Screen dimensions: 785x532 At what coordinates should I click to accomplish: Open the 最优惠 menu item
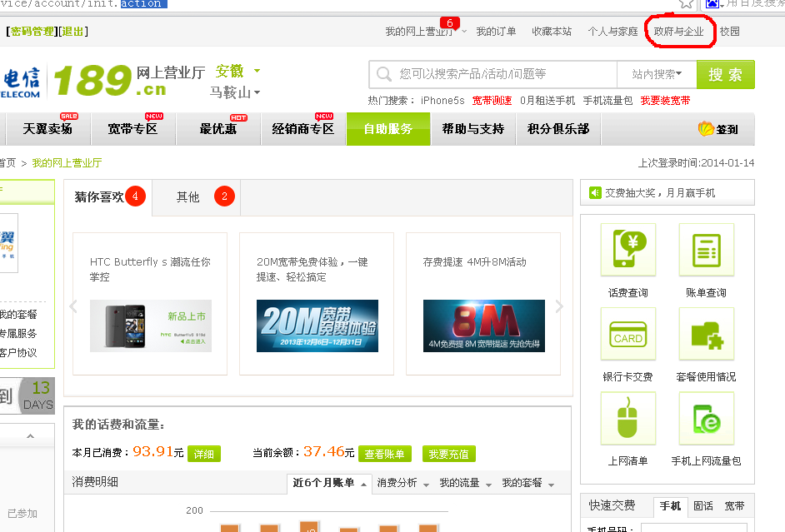tap(218, 129)
